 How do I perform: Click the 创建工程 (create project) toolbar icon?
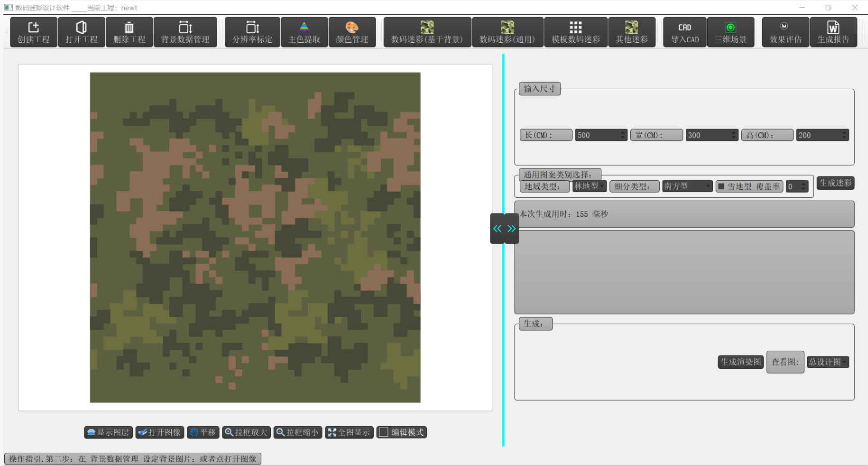(34, 32)
